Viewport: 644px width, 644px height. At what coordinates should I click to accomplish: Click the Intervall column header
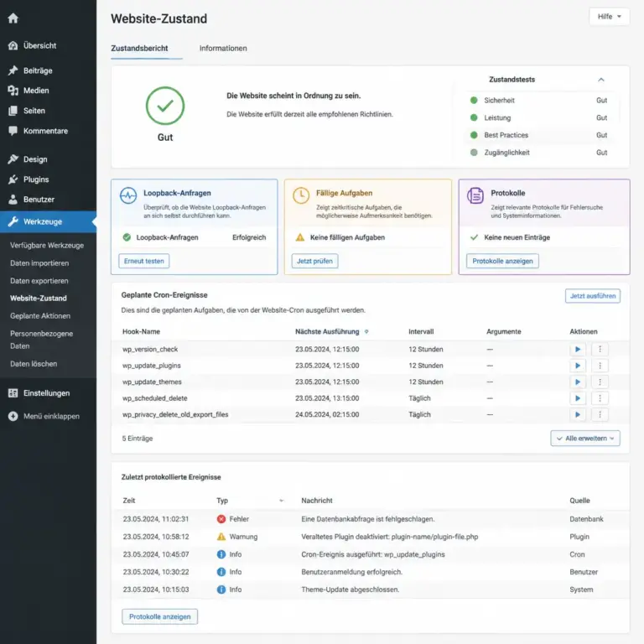pos(421,331)
